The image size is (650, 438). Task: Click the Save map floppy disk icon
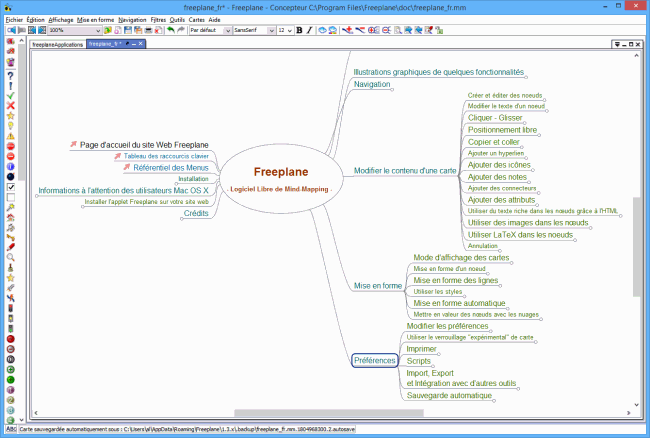click(128, 30)
